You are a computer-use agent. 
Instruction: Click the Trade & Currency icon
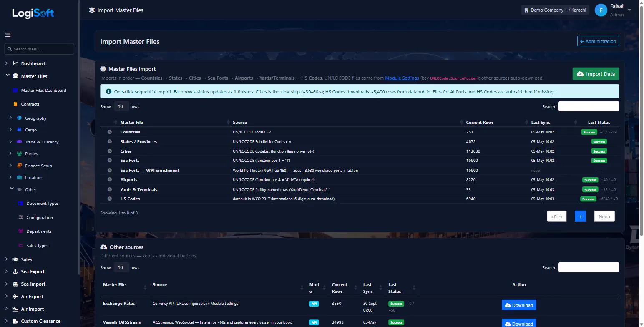pos(19,142)
